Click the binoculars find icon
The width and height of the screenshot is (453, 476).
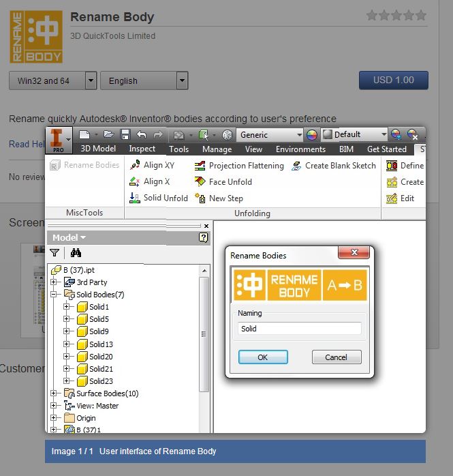(x=76, y=252)
